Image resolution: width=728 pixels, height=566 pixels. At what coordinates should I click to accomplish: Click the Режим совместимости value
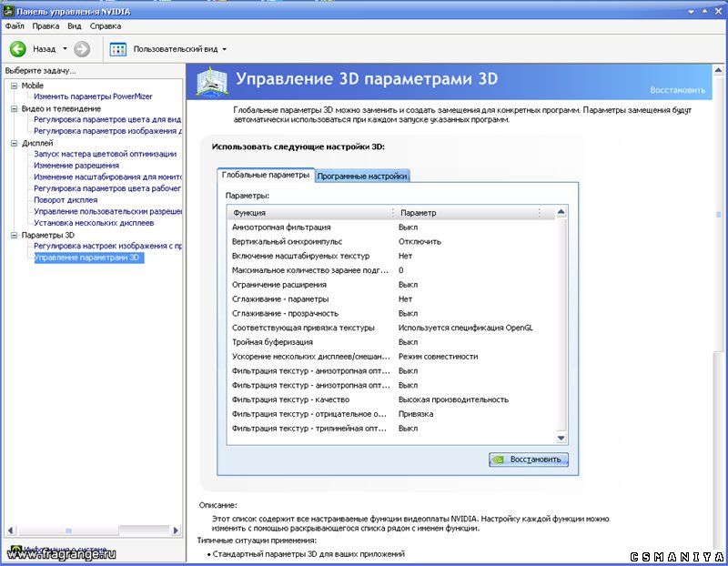pyautogui.click(x=439, y=357)
